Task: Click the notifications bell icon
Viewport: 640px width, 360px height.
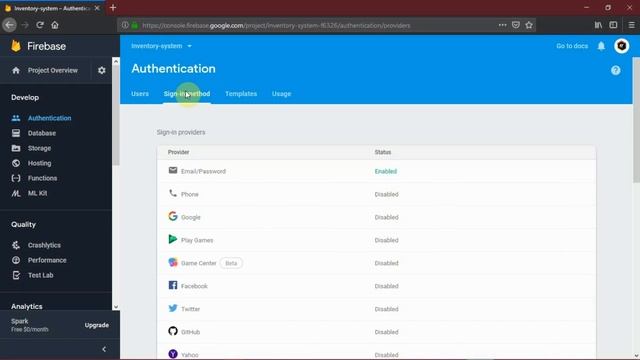Action: (601, 46)
